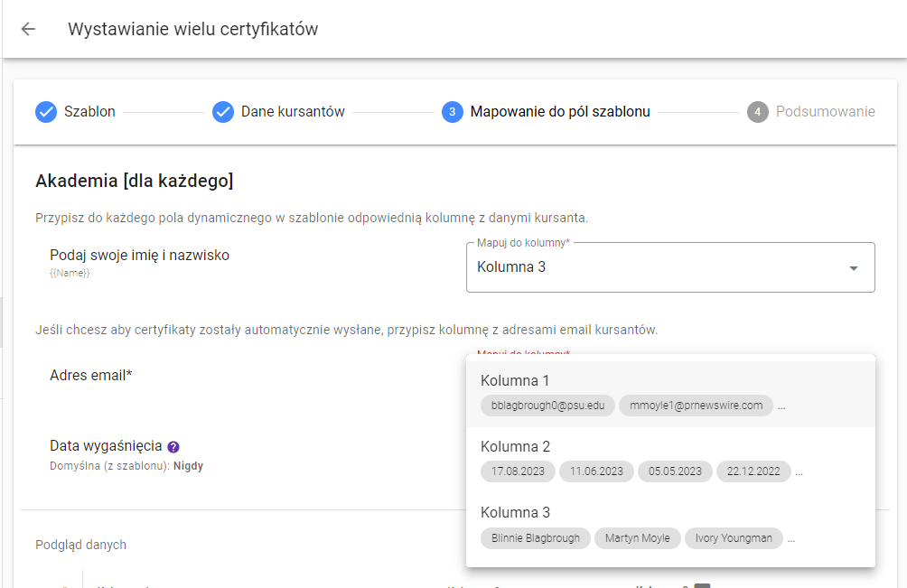Click the bblagbrough0@psu.edu chip
Viewport: 907px width, 588px height.
(547, 406)
